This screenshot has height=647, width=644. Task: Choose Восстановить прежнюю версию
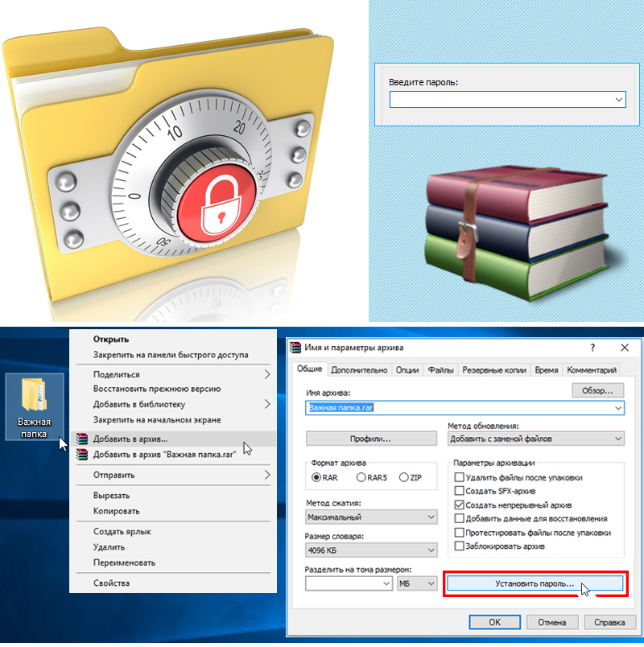click(x=157, y=389)
